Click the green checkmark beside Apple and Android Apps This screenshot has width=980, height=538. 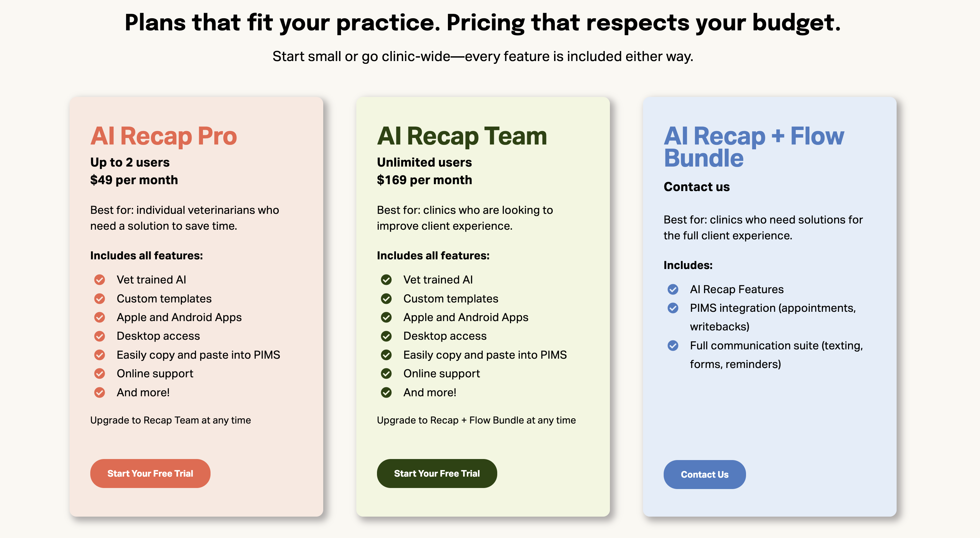pyautogui.click(x=386, y=317)
